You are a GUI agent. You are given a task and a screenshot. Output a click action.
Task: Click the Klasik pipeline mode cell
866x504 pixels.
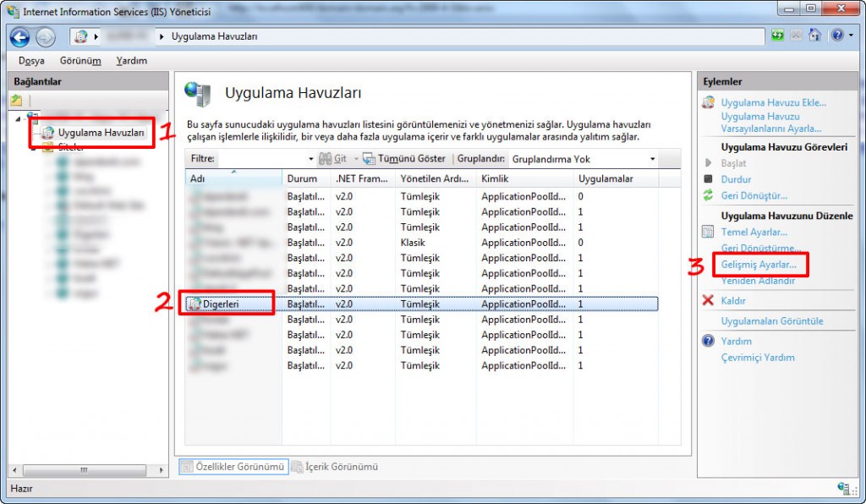coord(413,243)
